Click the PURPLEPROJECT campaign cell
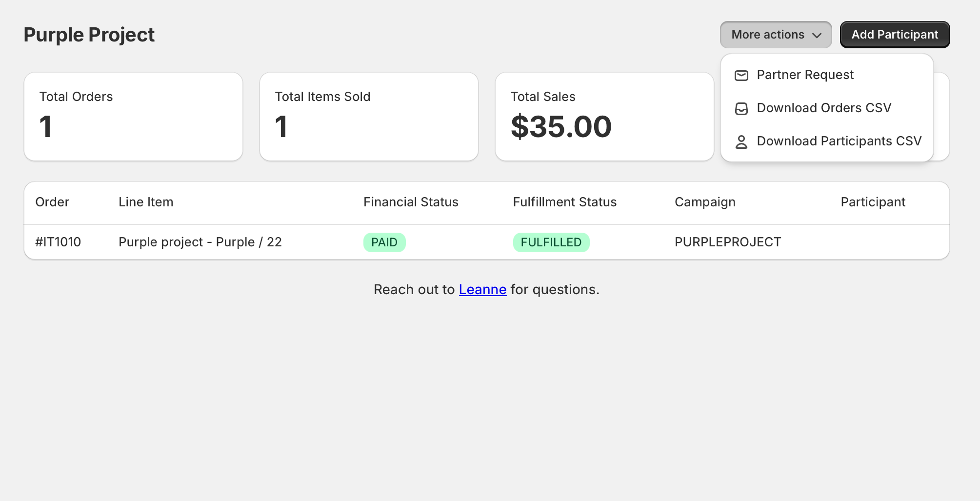 click(728, 242)
